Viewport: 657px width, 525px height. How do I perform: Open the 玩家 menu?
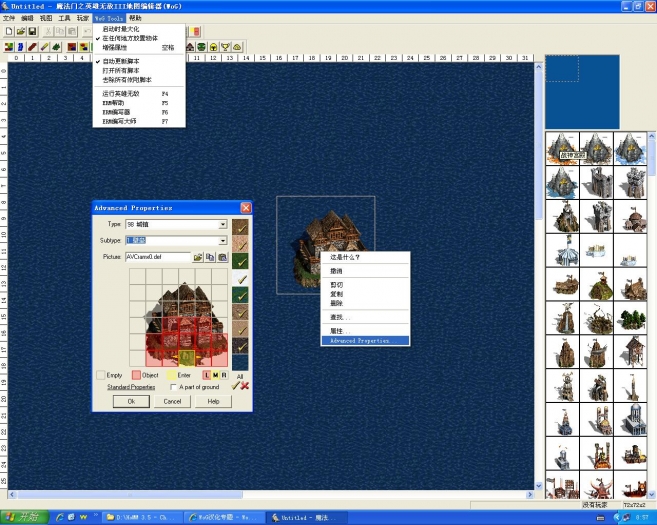coord(83,18)
